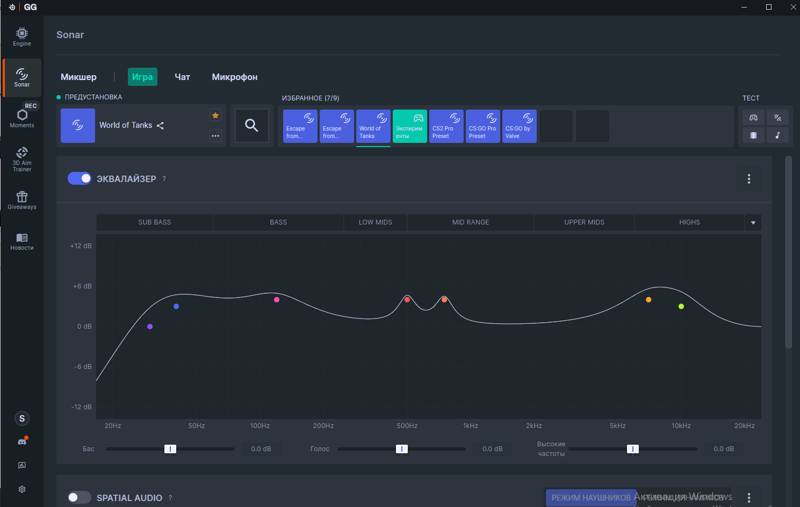This screenshot has height=507, width=800.
Task: Open Moments recording section
Action: [22, 115]
